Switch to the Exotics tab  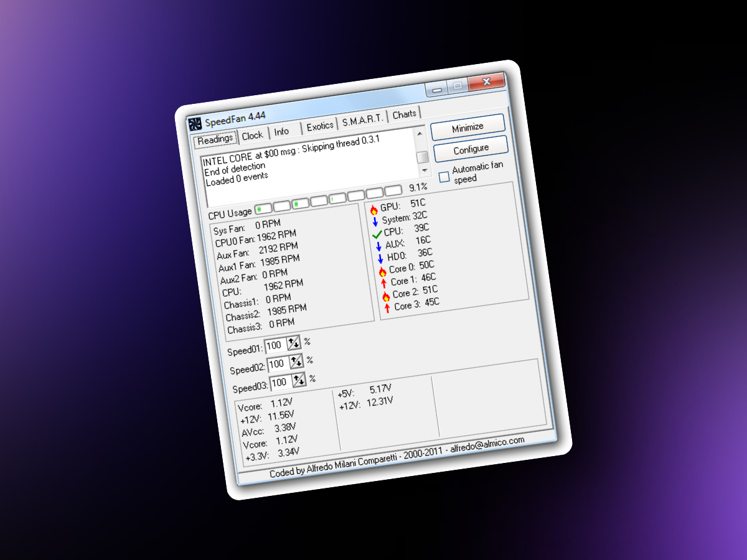[x=320, y=126]
